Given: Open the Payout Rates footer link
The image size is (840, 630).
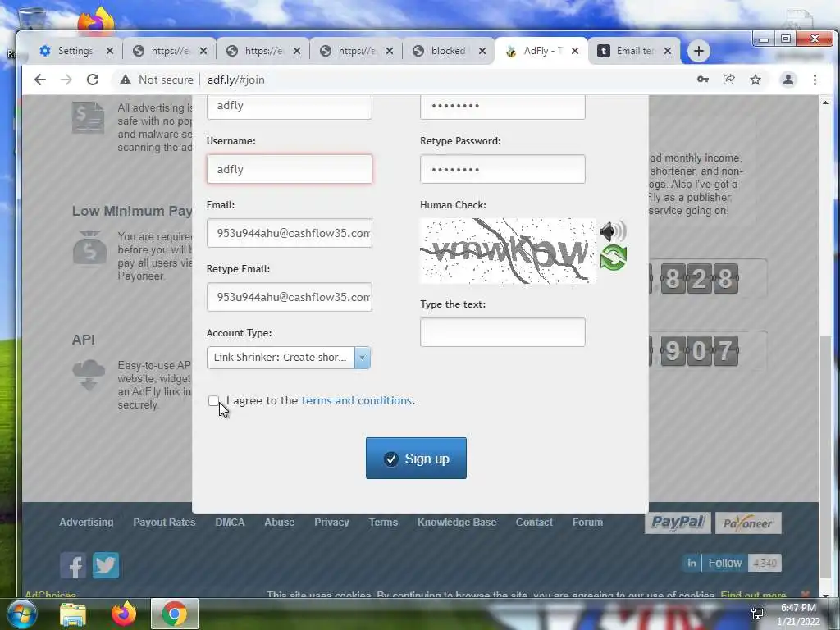Looking at the screenshot, I should pos(164,523).
